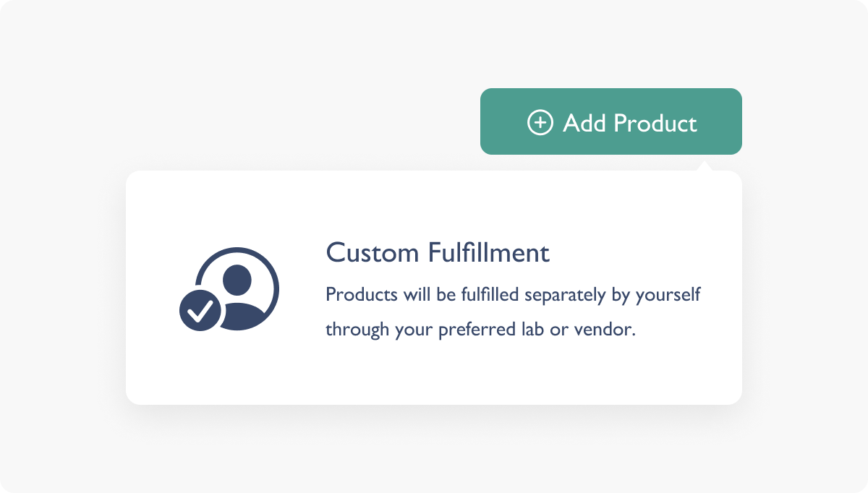Click the line 'through your preferred lab or vendor.'
The height and width of the screenshot is (493, 868).
[x=480, y=330]
